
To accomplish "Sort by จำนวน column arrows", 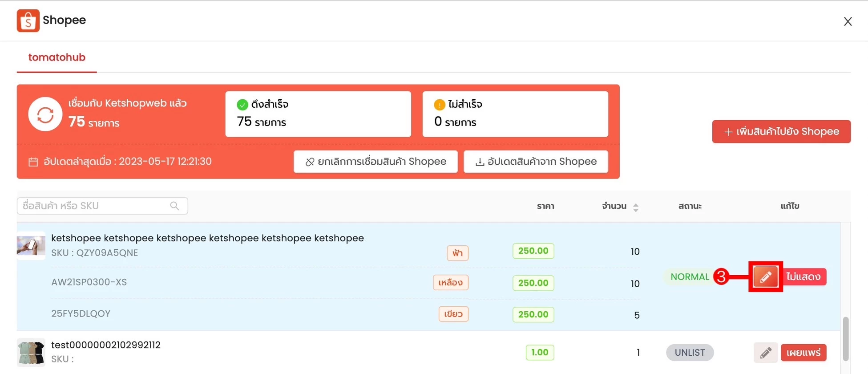I will [636, 207].
